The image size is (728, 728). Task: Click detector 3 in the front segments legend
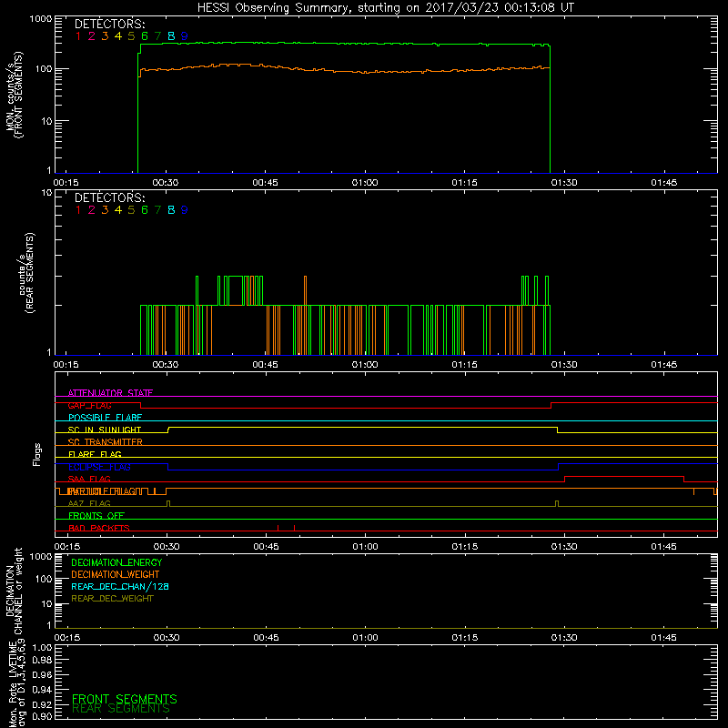click(105, 36)
